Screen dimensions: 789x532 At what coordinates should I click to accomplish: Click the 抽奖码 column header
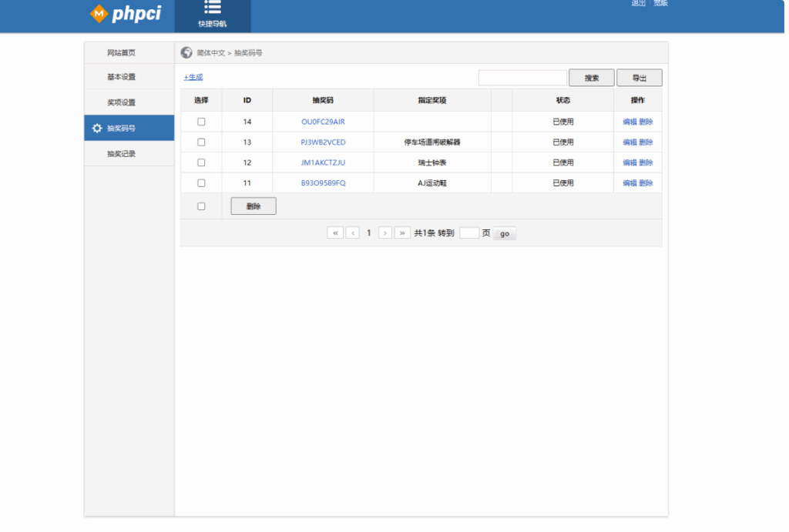tap(323, 100)
